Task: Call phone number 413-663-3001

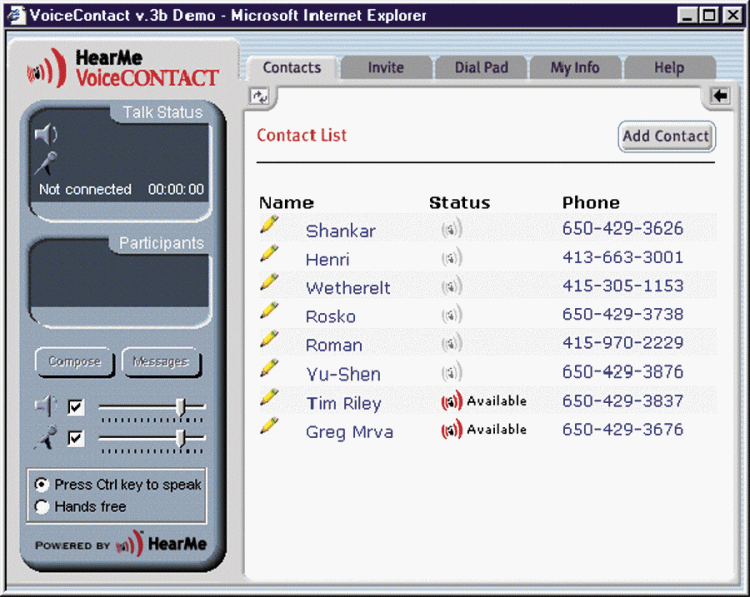Action: click(x=623, y=257)
